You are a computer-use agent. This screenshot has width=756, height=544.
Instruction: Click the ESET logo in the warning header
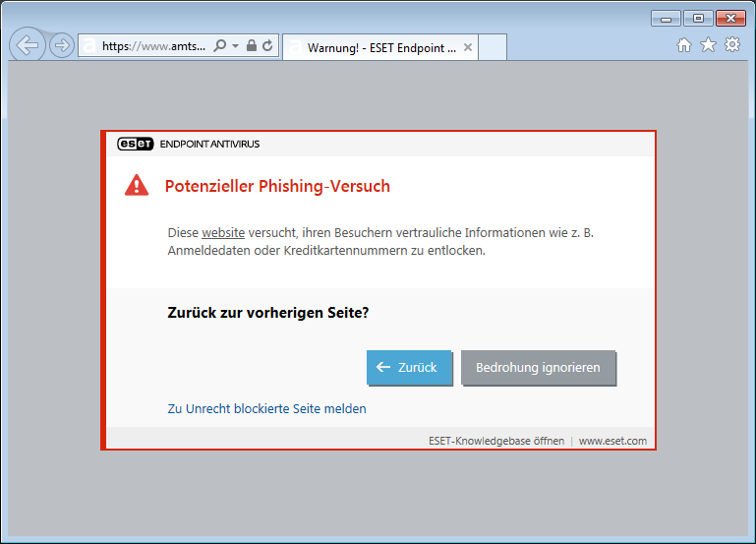point(136,144)
